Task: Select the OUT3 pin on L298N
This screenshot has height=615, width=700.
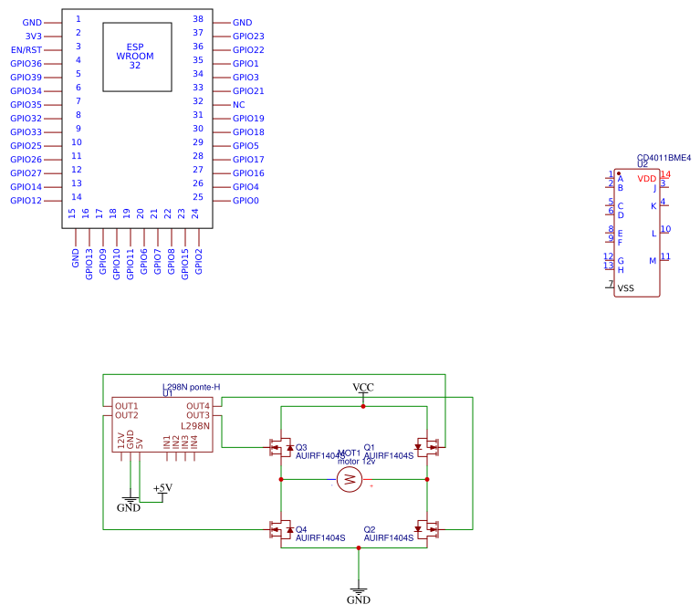Action: coord(198,415)
